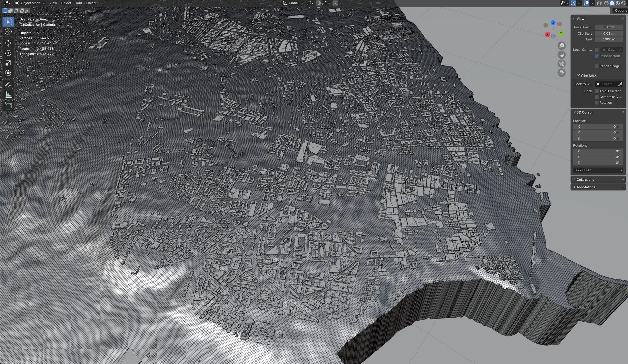Open the gizmo options dropdown arrow

coord(579,3)
